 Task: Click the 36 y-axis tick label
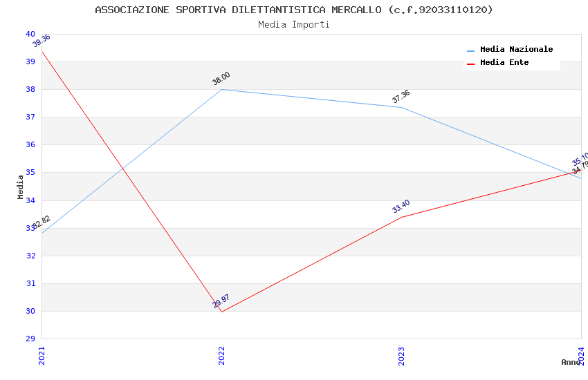point(30,145)
